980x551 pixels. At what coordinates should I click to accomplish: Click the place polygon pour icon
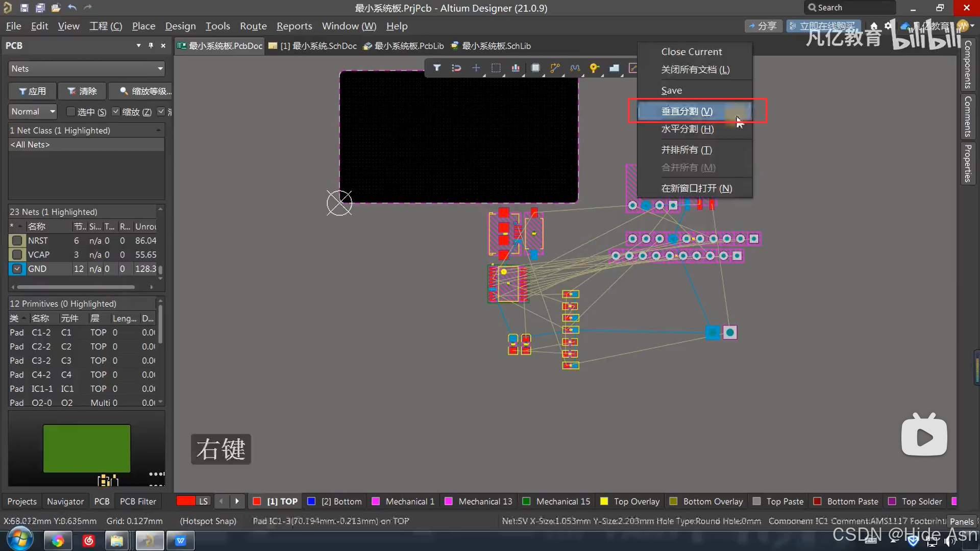click(614, 68)
